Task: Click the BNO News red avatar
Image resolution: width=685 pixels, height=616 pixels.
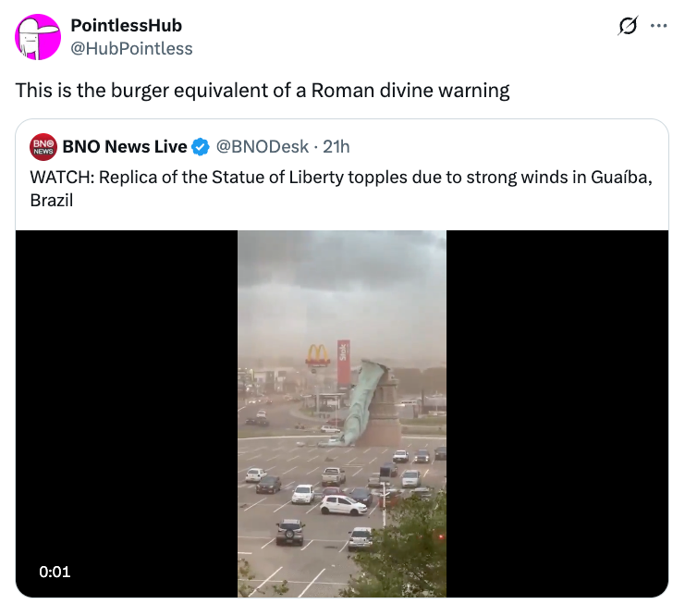Action: click(43, 147)
